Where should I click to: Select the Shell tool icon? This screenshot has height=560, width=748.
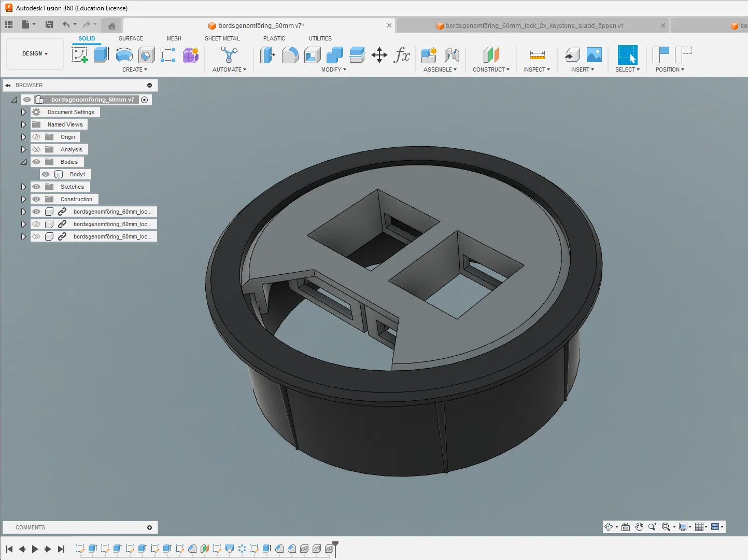click(x=313, y=54)
